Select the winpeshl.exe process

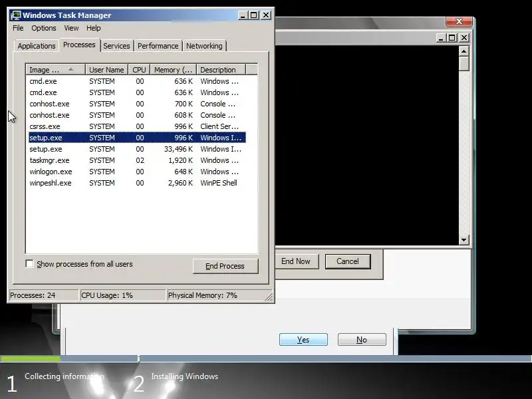point(137,183)
